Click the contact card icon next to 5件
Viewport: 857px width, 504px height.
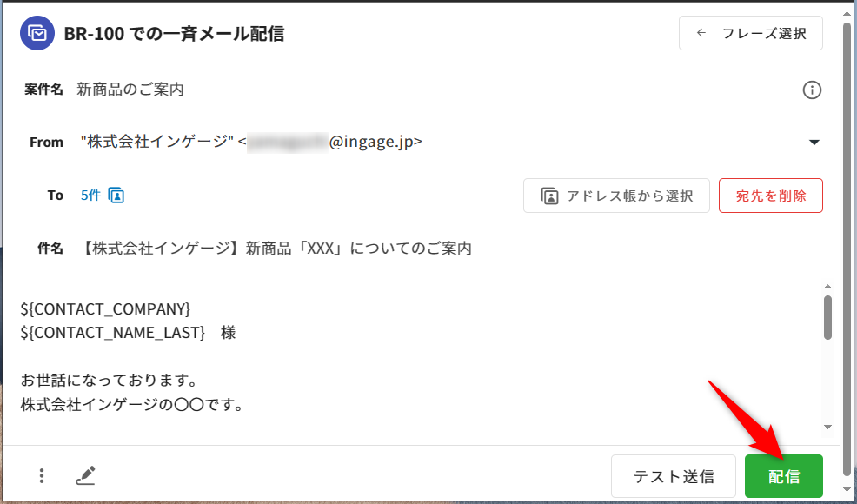pyautogui.click(x=116, y=196)
